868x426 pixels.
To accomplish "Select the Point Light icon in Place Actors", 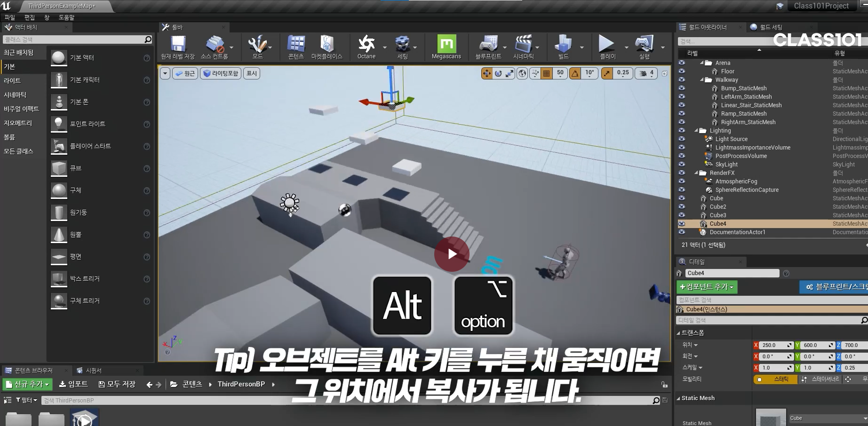I will click(x=59, y=124).
